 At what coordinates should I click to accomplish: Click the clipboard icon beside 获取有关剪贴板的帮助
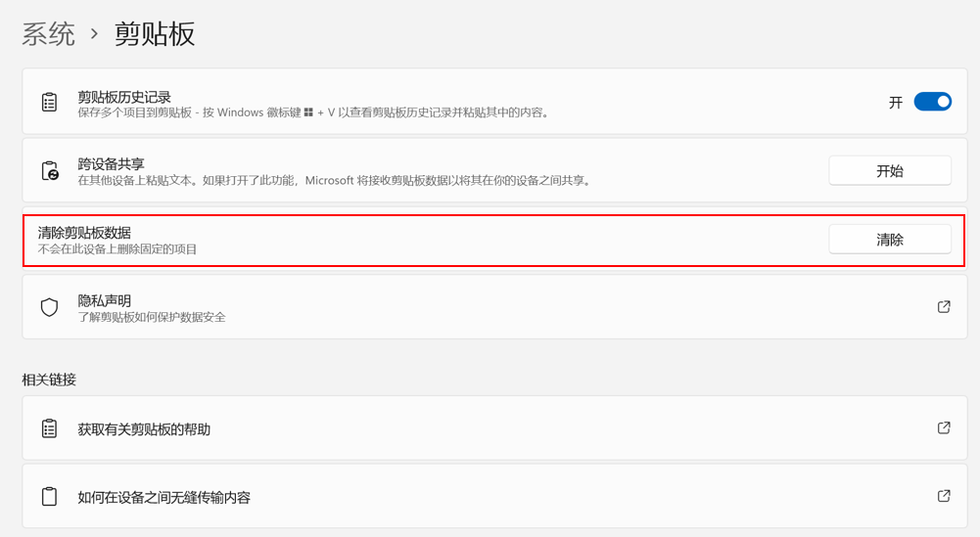tap(49, 428)
